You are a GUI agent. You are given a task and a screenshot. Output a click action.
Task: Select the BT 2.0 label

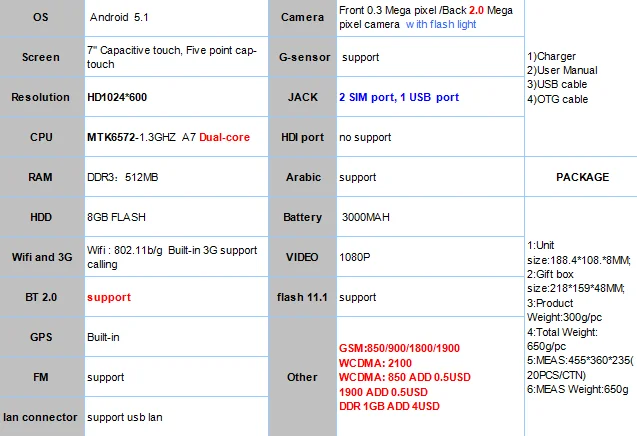click(41, 297)
